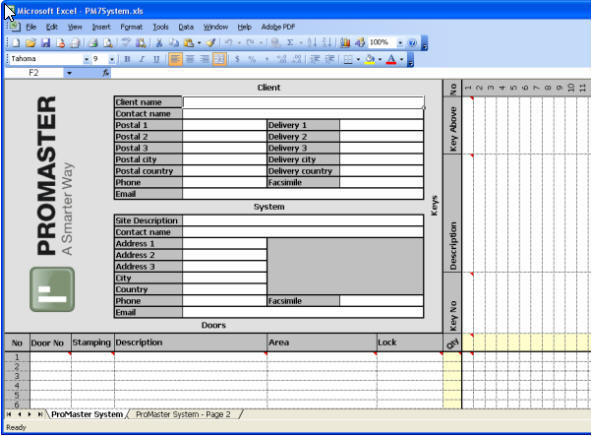This screenshot has height=436, width=592.
Task: Open Font Color dropdown arrow
Action: coord(401,59)
